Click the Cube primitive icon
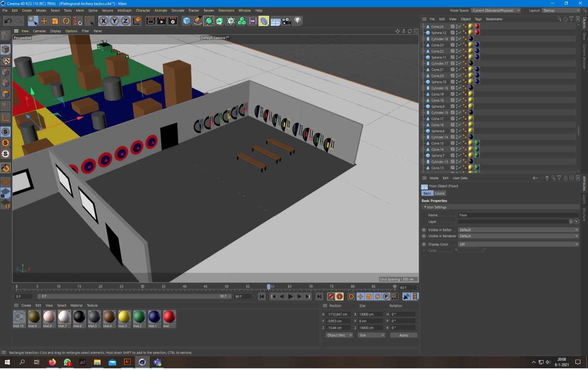Viewport: 588px width, 370px height. tap(186, 21)
